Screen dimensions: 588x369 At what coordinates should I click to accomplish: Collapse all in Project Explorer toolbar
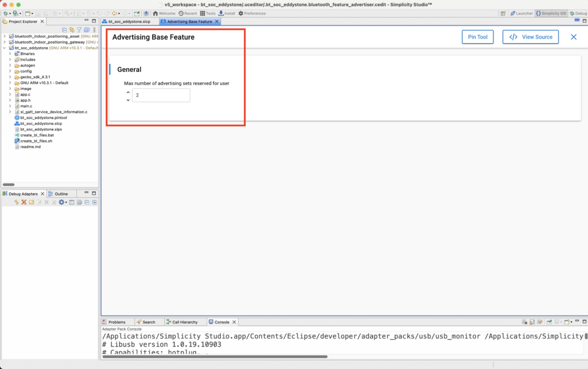click(x=64, y=29)
